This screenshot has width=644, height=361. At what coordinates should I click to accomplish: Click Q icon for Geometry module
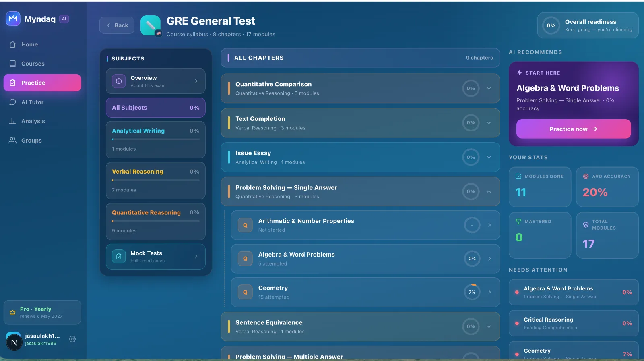tap(245, 292)
